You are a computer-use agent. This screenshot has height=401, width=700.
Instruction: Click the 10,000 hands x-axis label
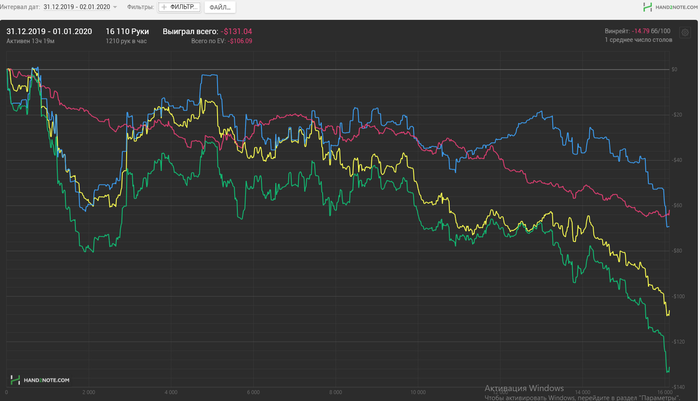point(417,393)
